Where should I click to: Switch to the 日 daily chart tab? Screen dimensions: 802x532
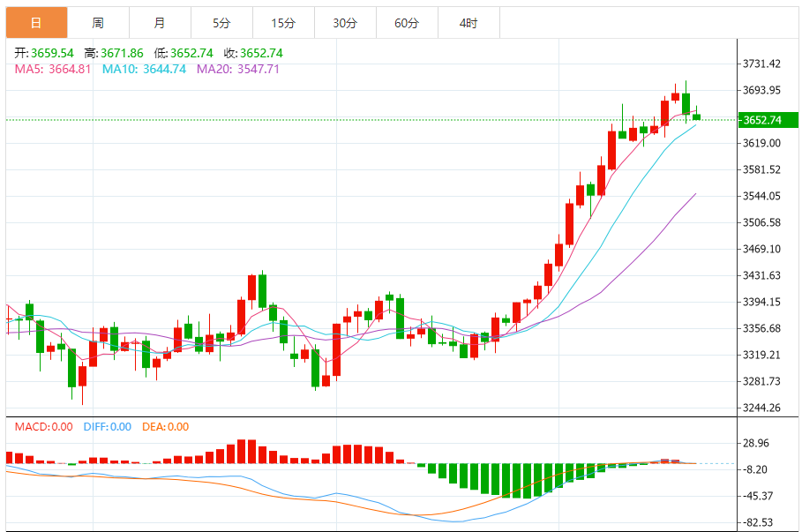point(36,23)
